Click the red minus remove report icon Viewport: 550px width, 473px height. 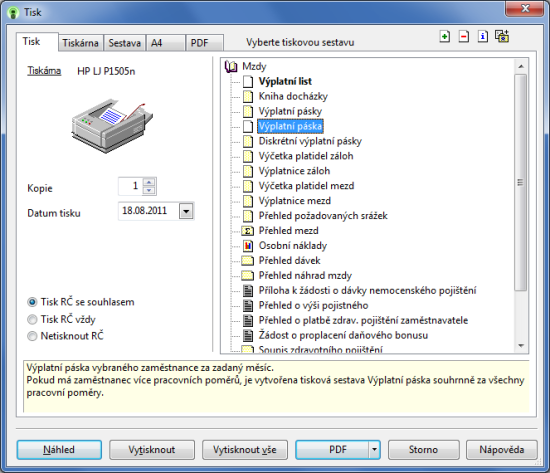tap(464, 36)
